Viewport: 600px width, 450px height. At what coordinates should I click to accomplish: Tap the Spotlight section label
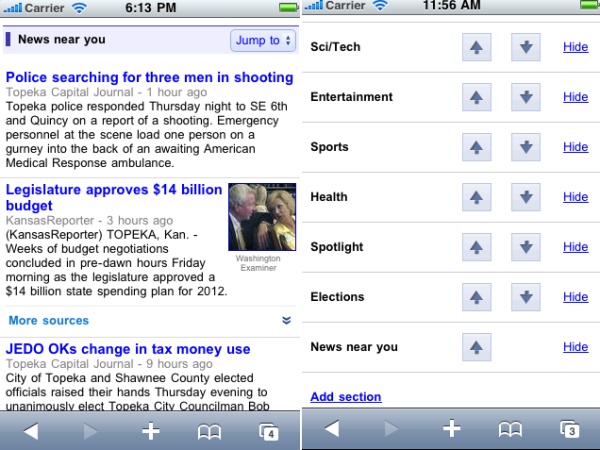point(337,247)
